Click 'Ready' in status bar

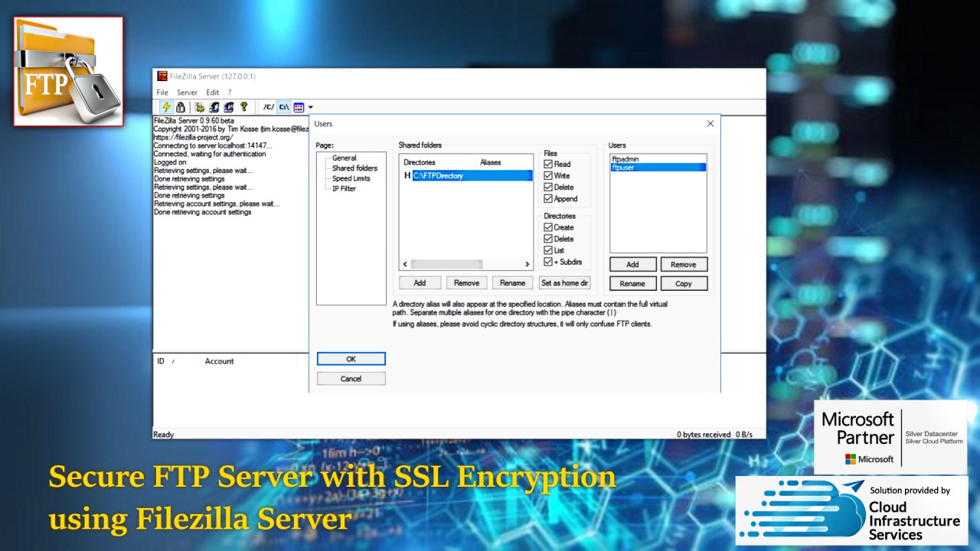[164, 435]
